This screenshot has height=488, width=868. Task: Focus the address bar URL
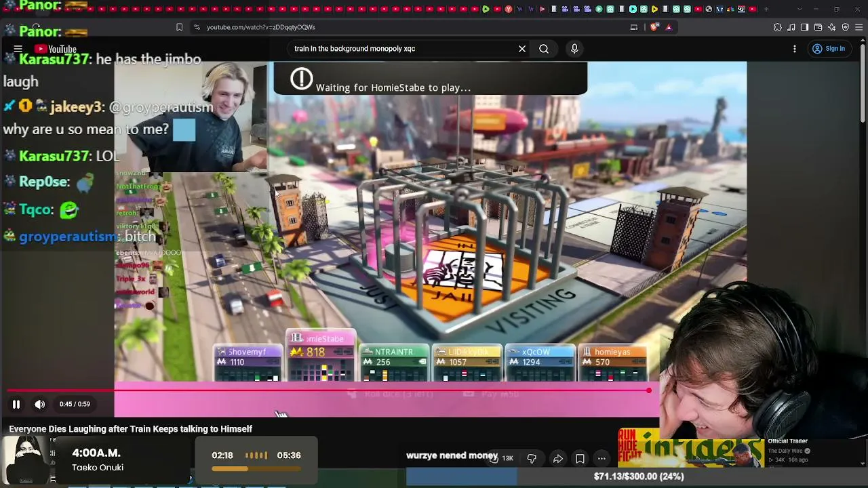tap(261, 27)
